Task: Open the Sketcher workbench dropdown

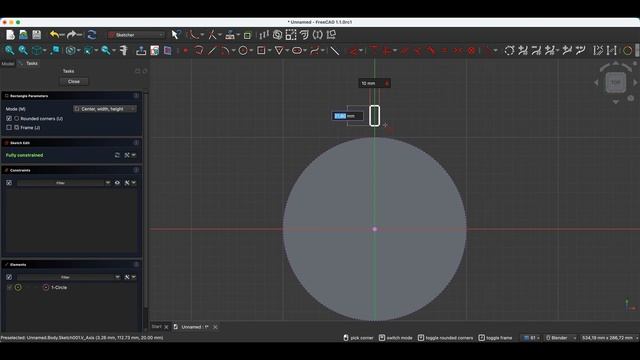Action: coord(136,35)
